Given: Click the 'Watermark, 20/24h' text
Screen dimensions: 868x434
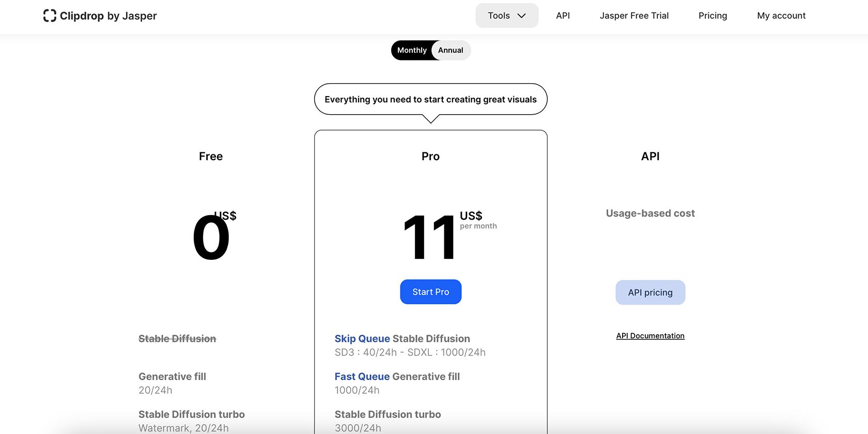Looking at the screenshot, I should coord(183,428).
